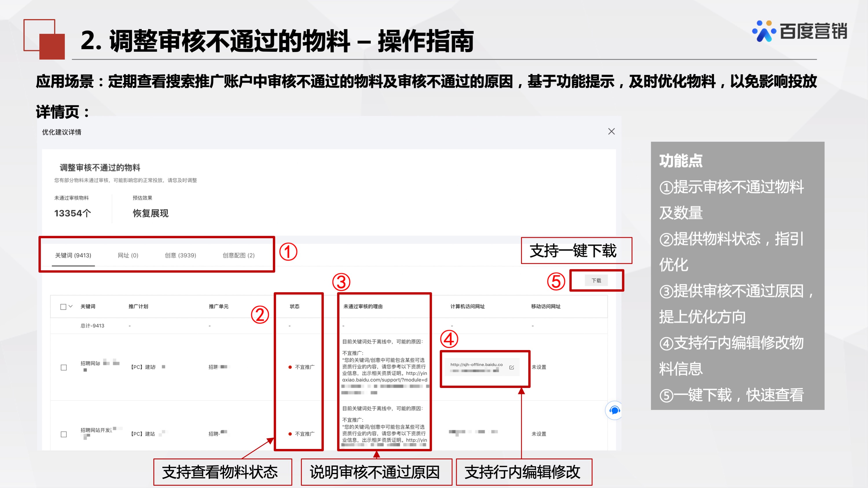Click 未设置 in the 移动访问网址 column
The image size is (868, 488).
click(x=539, y=367)
